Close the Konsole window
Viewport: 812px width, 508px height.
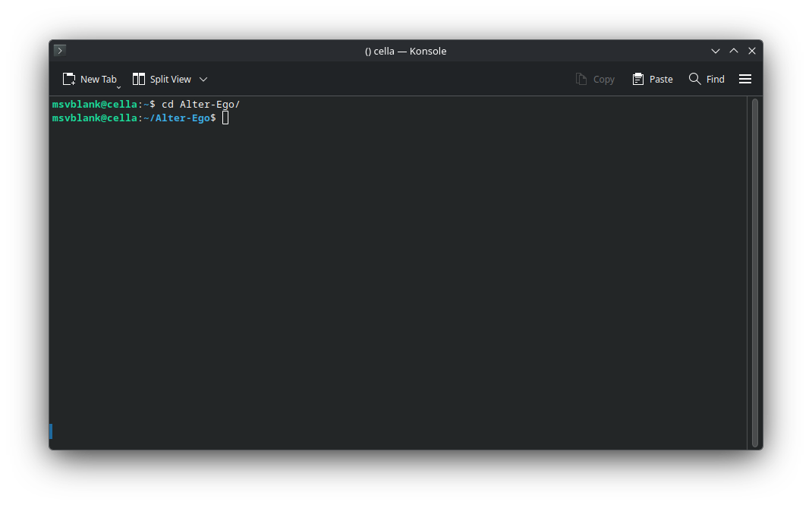752,51
